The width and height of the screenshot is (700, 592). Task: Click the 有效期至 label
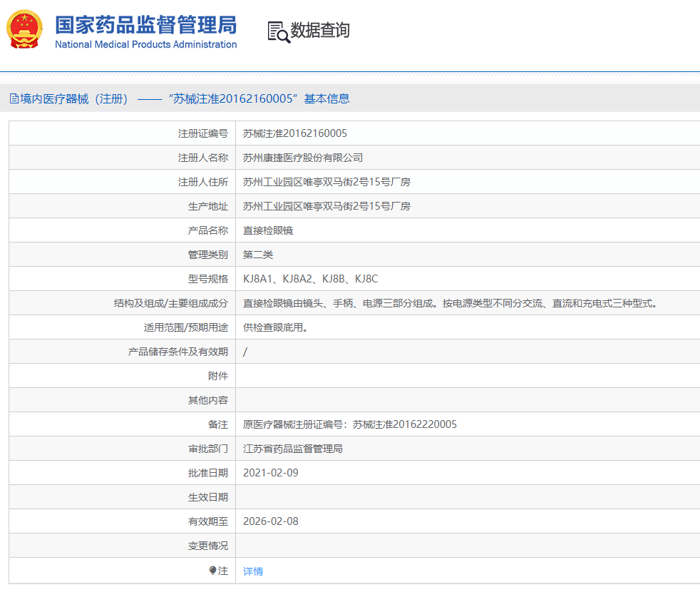[208, 521]
